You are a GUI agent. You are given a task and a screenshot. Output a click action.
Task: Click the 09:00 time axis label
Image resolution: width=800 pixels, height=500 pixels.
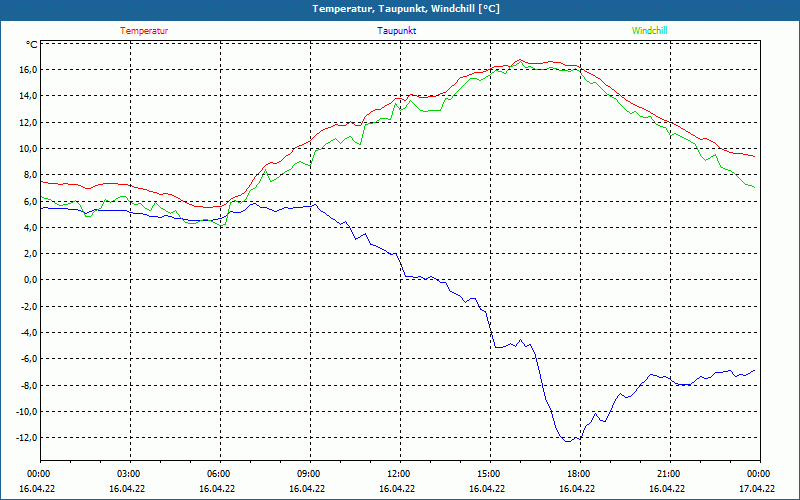click(x=310, y=474)
